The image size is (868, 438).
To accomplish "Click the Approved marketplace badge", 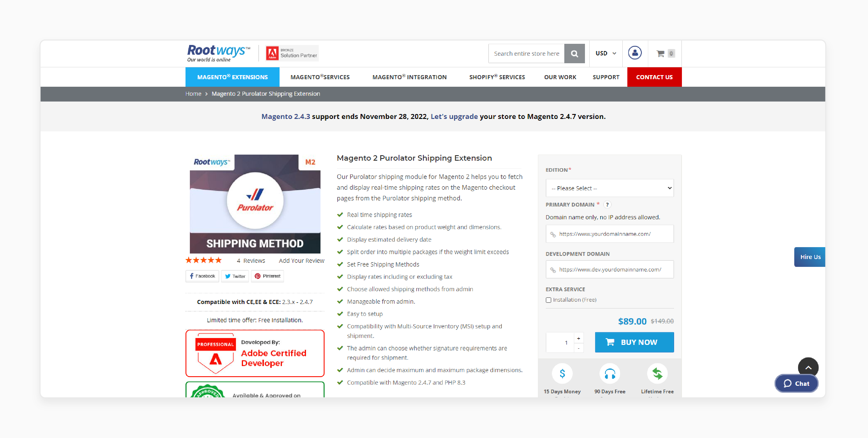I will 255,390.
